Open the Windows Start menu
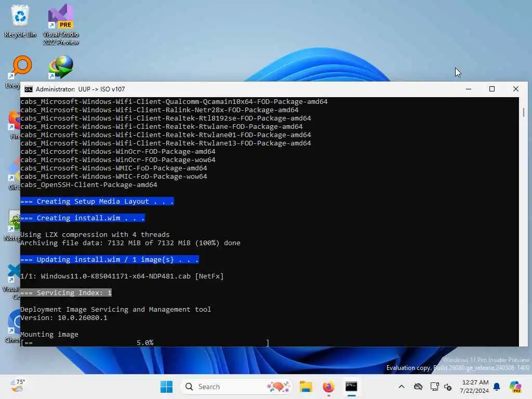This screenshot has width=532, height=399. coord(166,387)
